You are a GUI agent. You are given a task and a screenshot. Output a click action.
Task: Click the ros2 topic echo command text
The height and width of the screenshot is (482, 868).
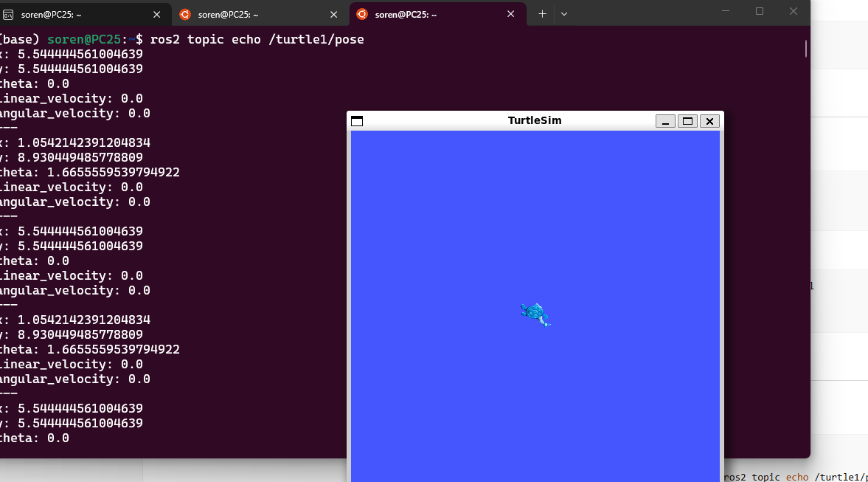pyautogui.click(x=257, y=39)
